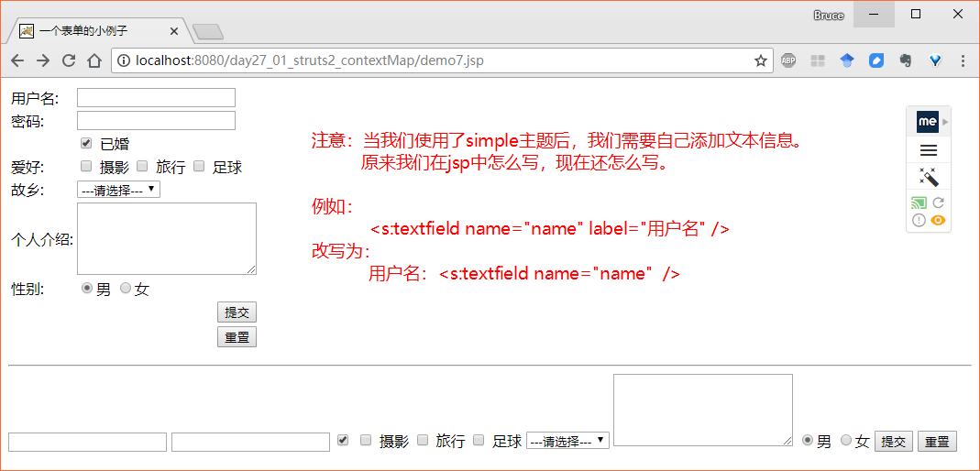This screenshot has width=980, height=471.
Task: Click the red text starting with 注意
Action: tap(556, 140)
